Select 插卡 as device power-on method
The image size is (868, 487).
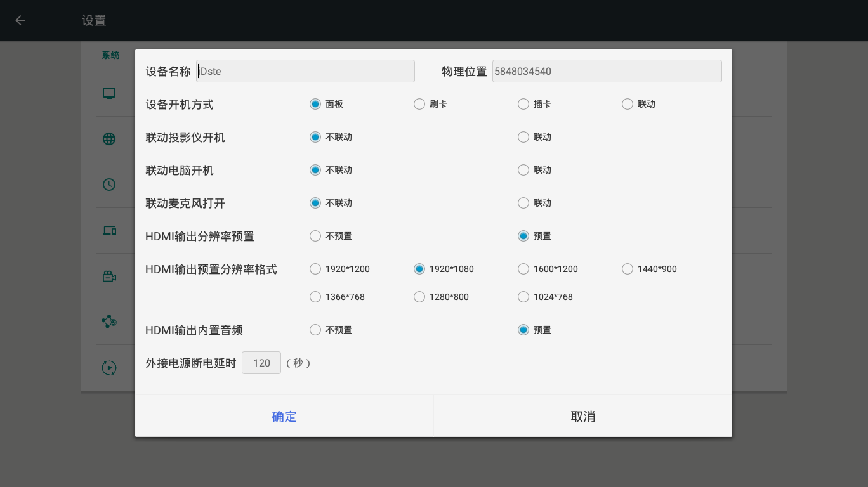coord(523,104)
